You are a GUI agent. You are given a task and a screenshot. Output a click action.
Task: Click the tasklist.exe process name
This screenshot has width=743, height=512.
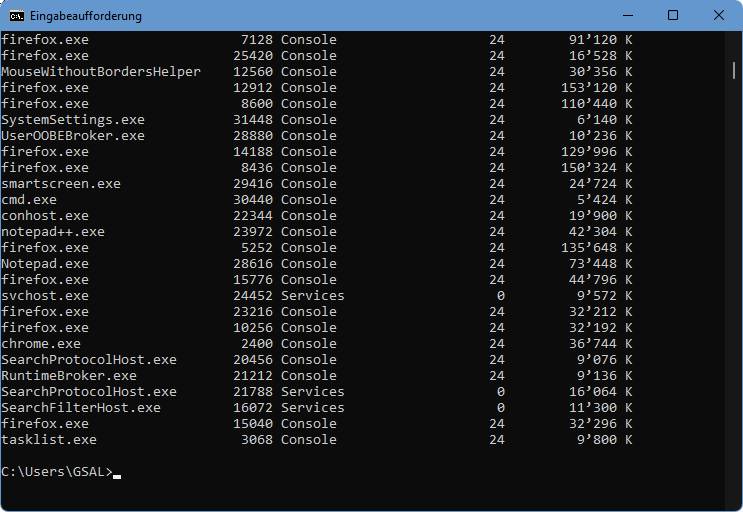point(49,440)
